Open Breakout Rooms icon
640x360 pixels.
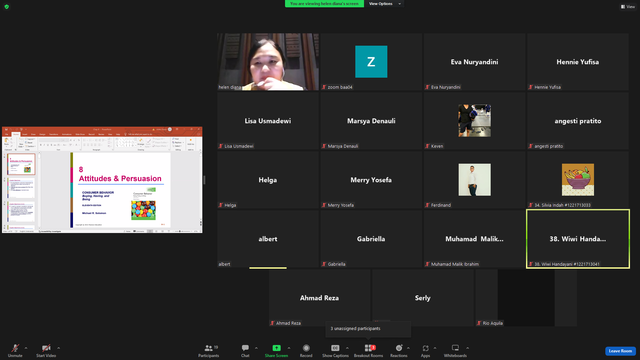pos(369,348)
